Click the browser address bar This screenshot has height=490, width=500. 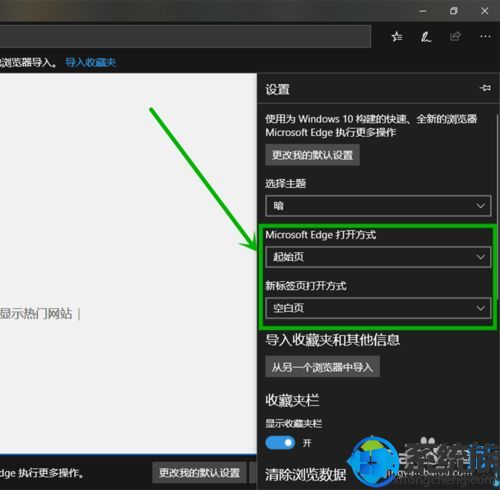(185, 36)
